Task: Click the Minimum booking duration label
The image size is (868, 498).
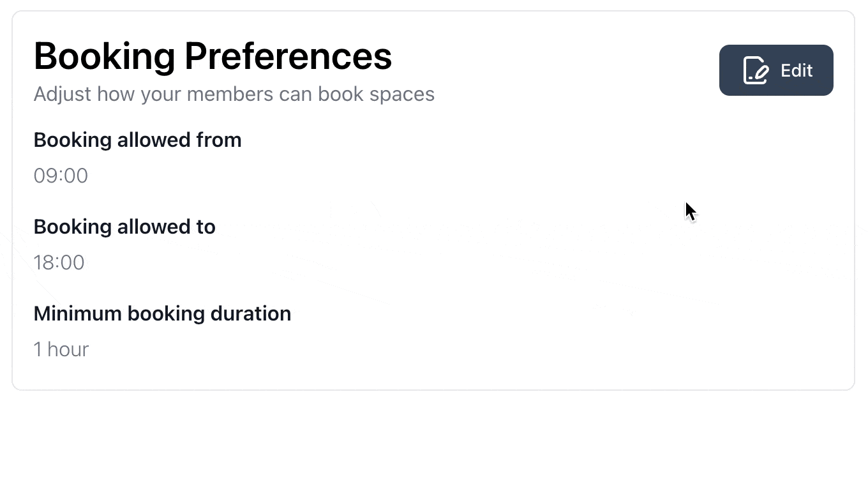Action: tap(162, 313)
